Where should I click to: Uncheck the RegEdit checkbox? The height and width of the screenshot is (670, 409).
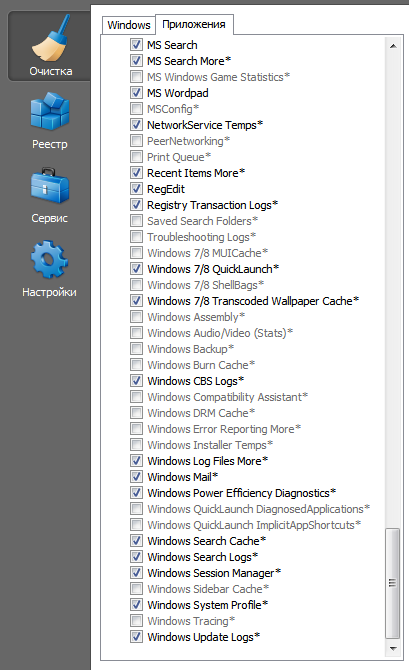pos(136,189)
